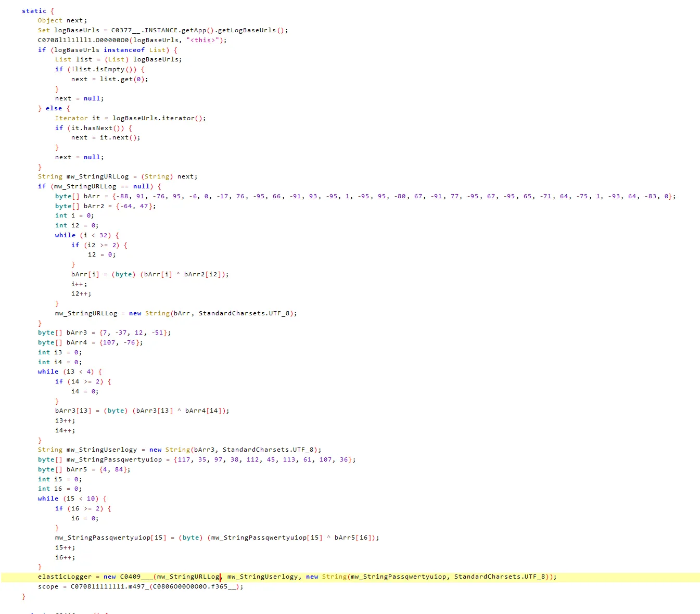
Task: Click the "while (i3 < 4) {" line
Action: pyautogui.click(x=70, y=372)
